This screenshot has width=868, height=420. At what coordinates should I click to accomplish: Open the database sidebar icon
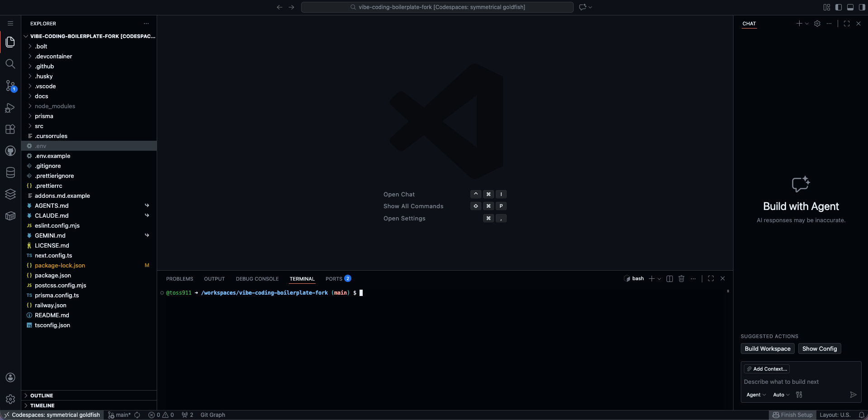pyautogui.click(x=10, y=172)
